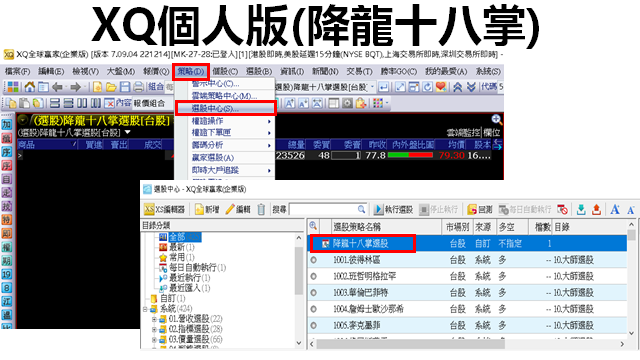640x360 pixels.
Task: Click the 回測 button
Action: (480, 209)
